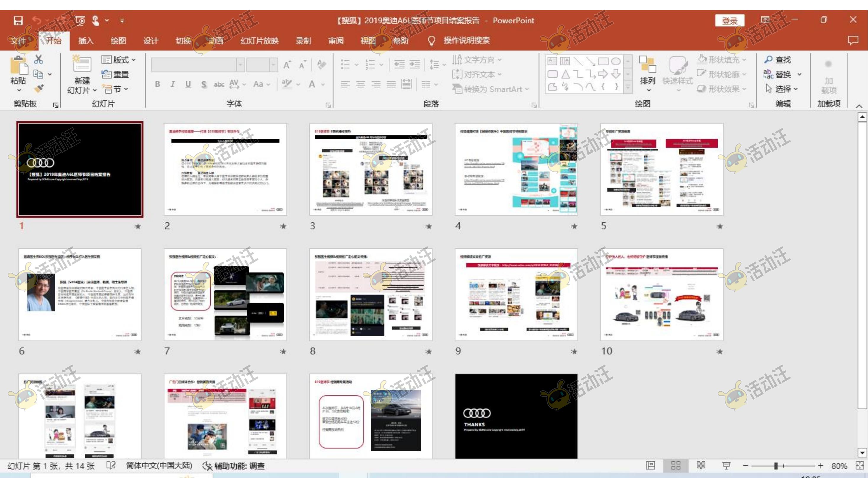The height and width of the screenshot is (488, 868).
Task: Open comments pane icon at top right
Action: 853,41
